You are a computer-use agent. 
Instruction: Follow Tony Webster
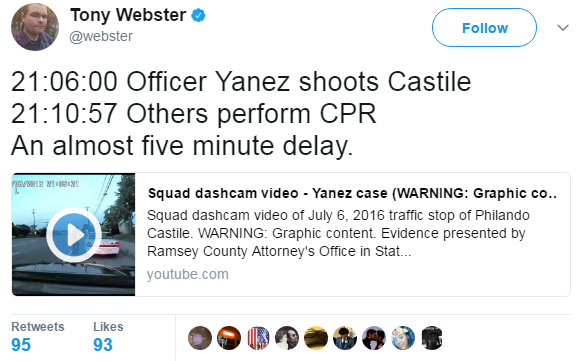tap(484, 28)
